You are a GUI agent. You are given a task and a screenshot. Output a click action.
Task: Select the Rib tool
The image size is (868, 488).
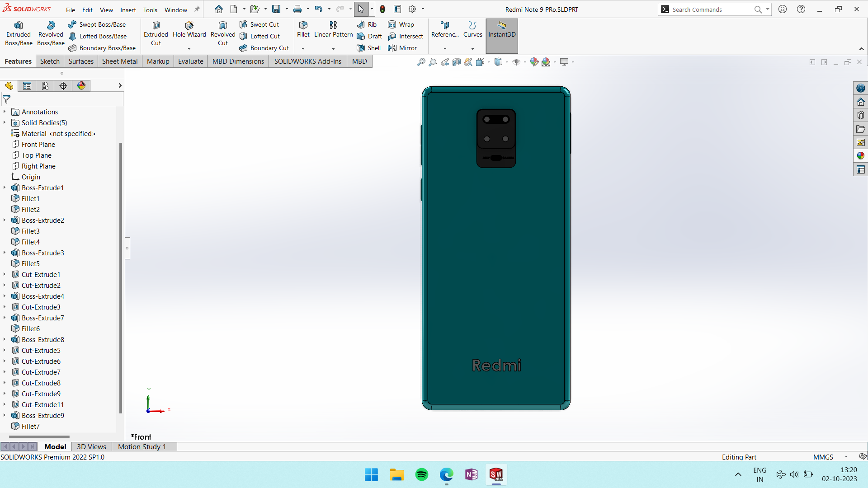[x=367, y=24]
